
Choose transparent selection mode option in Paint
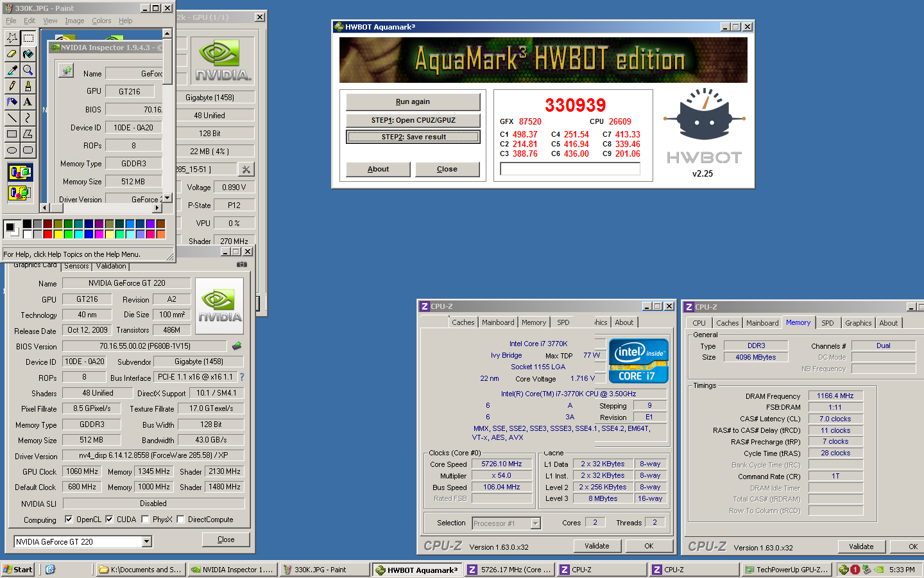[x=20, y=192]
